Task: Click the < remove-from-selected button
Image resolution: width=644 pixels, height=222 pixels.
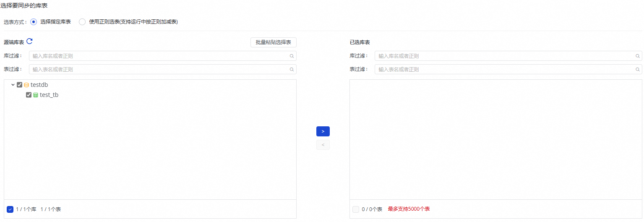Action: 323,145
